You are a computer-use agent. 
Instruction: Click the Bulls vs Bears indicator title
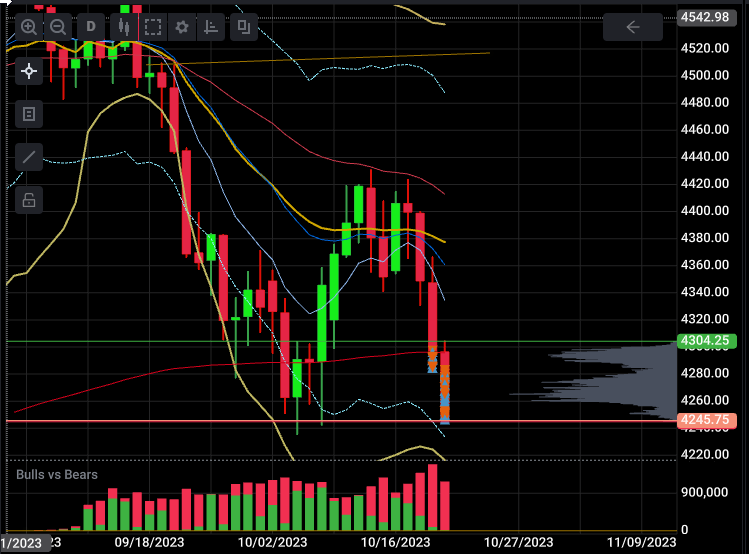click(x=57, y=474)
